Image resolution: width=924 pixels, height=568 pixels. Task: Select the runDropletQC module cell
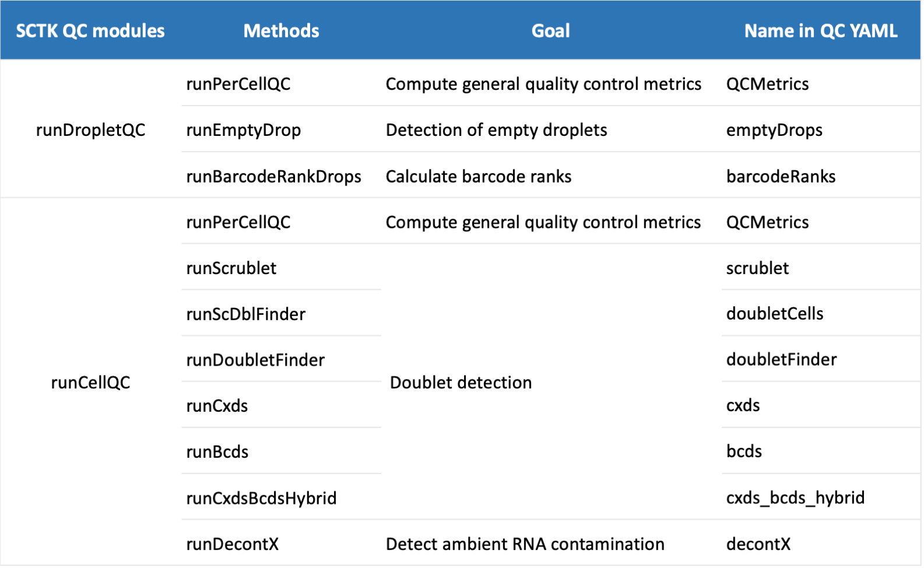[90, 129]
